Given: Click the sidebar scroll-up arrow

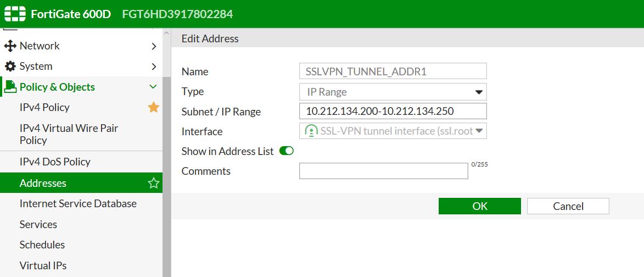Looking at the screenshot, I should [166, 33].
